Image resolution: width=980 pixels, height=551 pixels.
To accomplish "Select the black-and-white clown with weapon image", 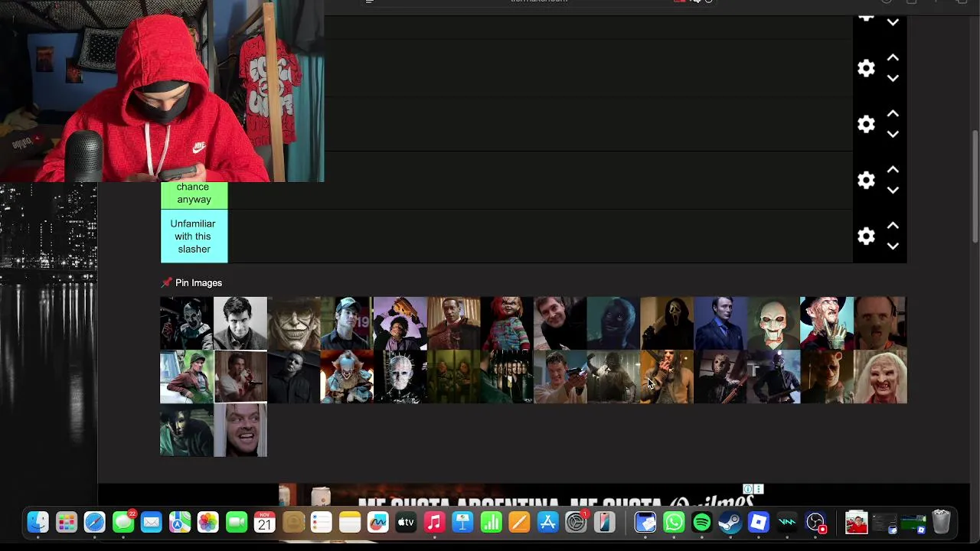I will click(187, 324).
